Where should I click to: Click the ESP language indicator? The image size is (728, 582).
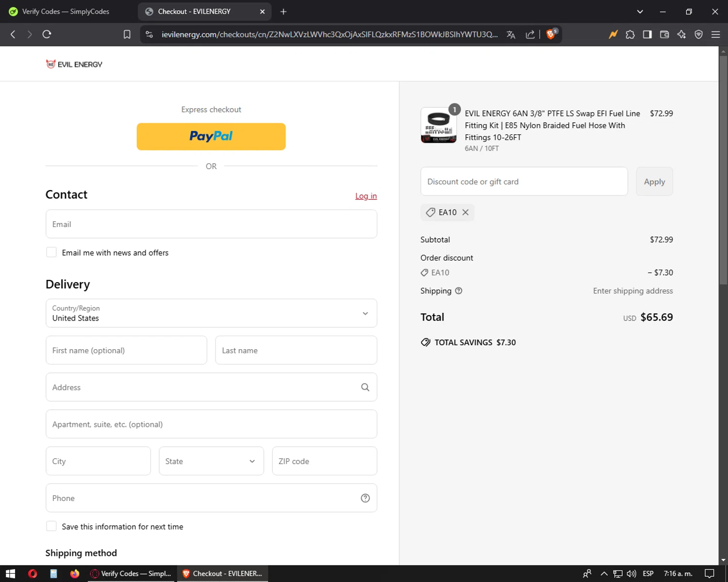tap(648, 574)
